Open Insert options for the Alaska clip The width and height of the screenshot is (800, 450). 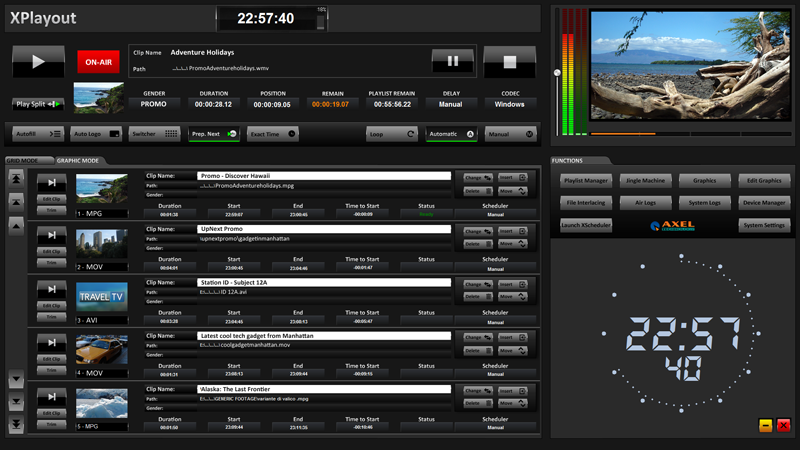click(509, 391)
